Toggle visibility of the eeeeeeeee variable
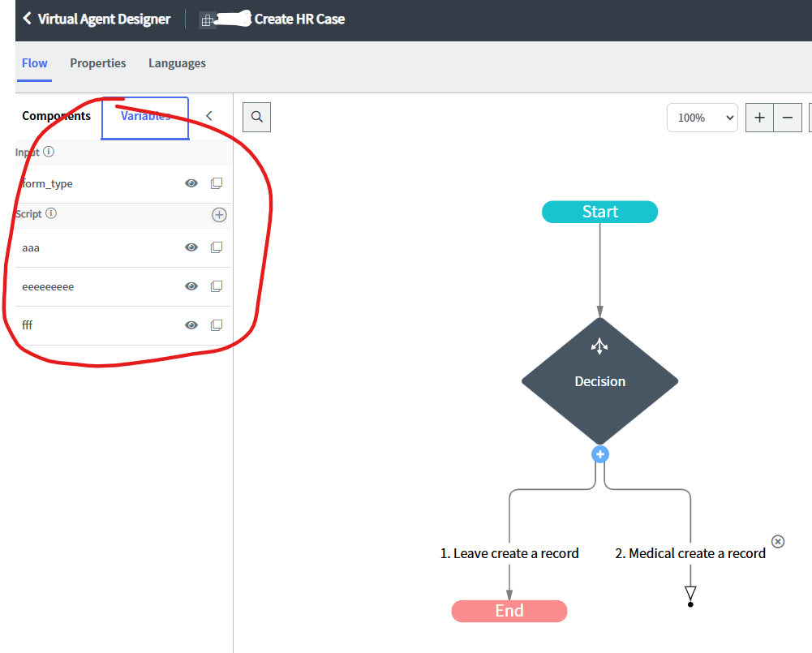The image size is (812, 653). [x=191, y=286]
